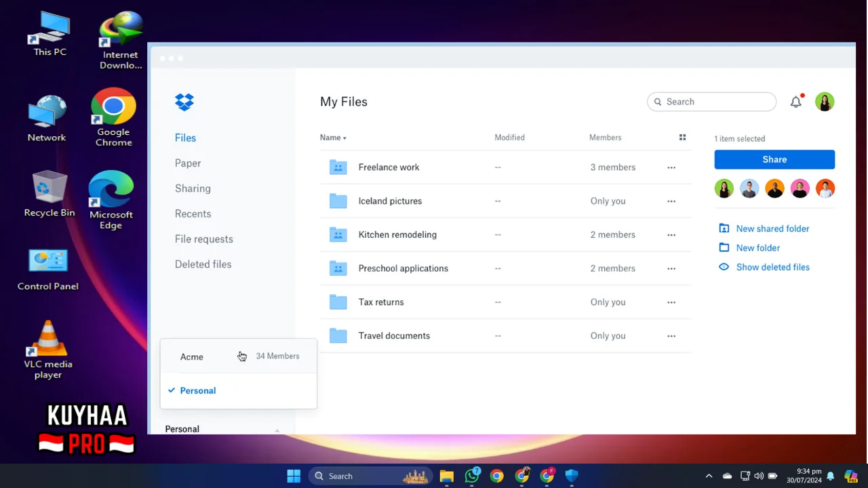Open Google Chrome desktop shortcut

click(113, 117)
